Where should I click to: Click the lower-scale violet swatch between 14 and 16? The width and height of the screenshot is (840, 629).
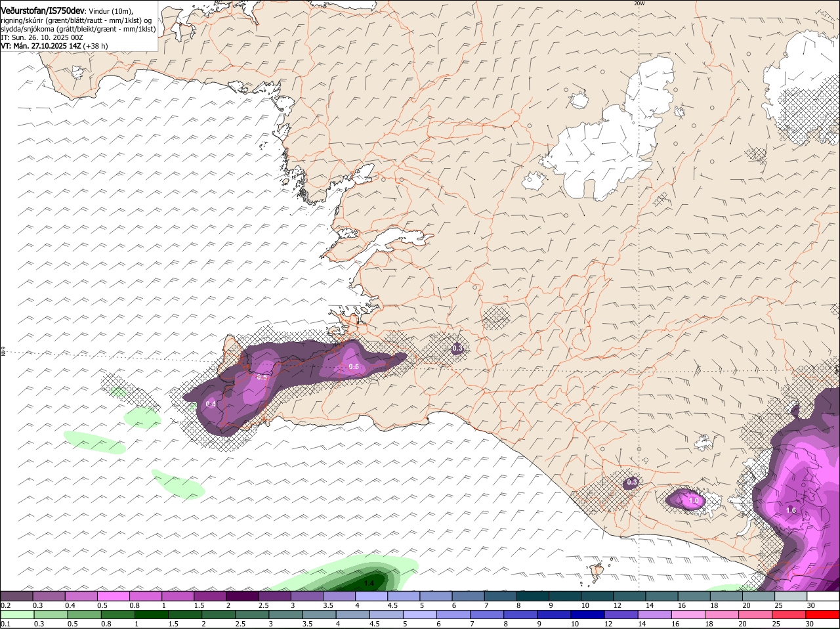pos(655,615)
